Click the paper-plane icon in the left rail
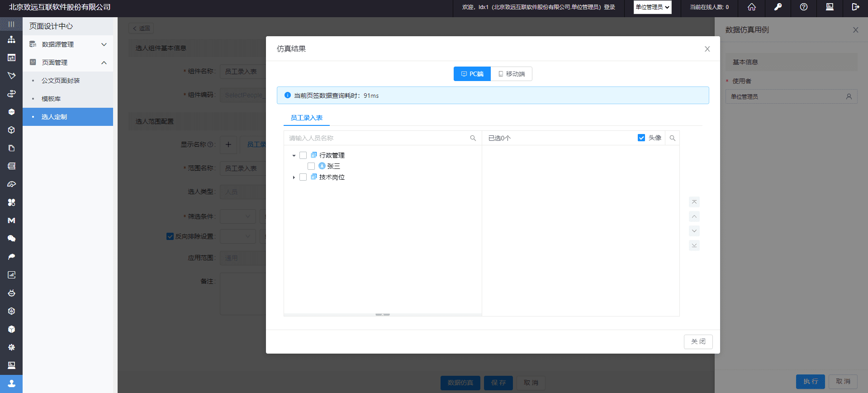Viewport: 868px width, 393px height. pos(11,76)
